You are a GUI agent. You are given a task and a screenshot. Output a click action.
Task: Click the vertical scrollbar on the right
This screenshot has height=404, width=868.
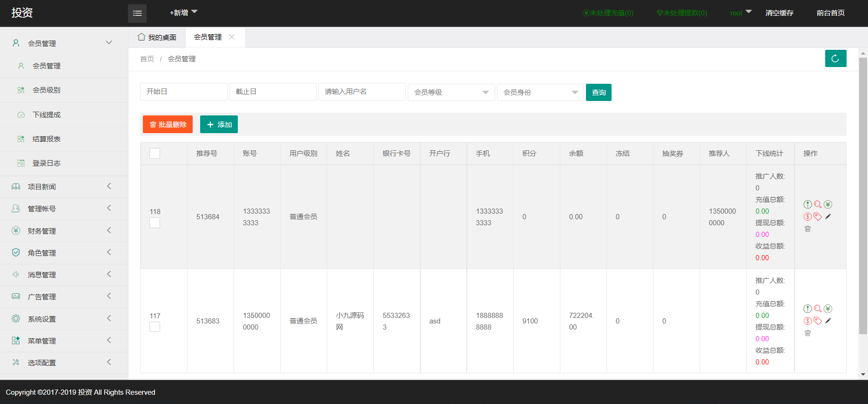(863, 195)
